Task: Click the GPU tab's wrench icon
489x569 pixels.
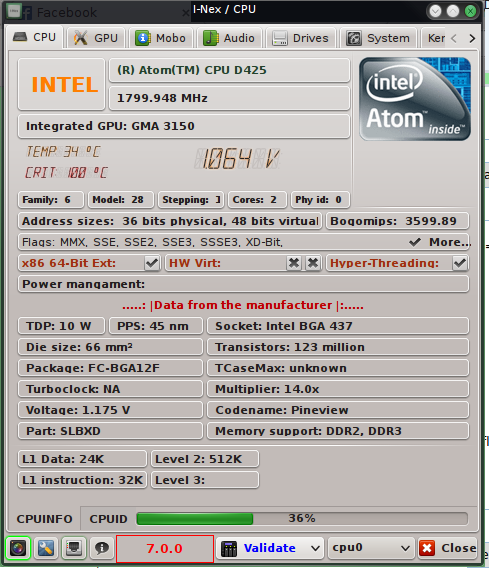Action: [81, 38]
